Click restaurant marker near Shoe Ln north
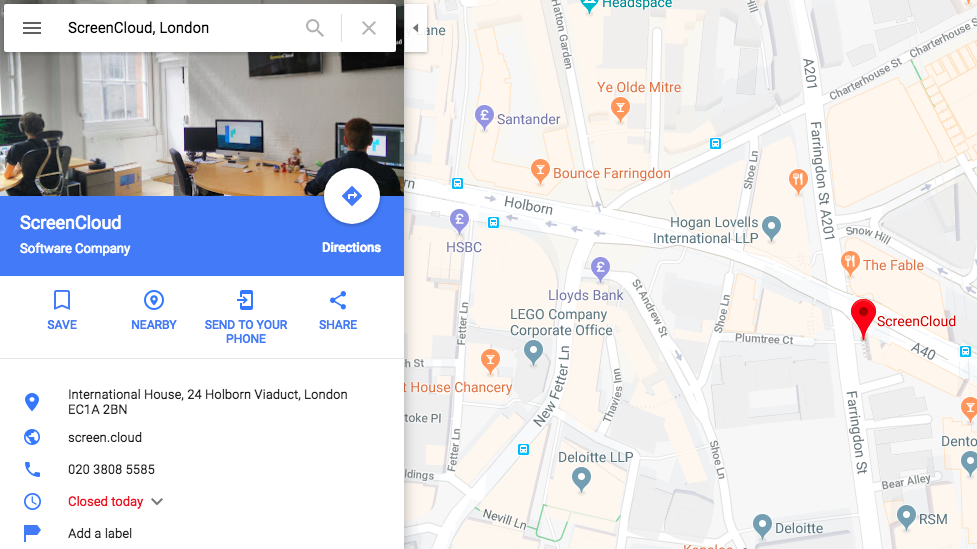 798,181
